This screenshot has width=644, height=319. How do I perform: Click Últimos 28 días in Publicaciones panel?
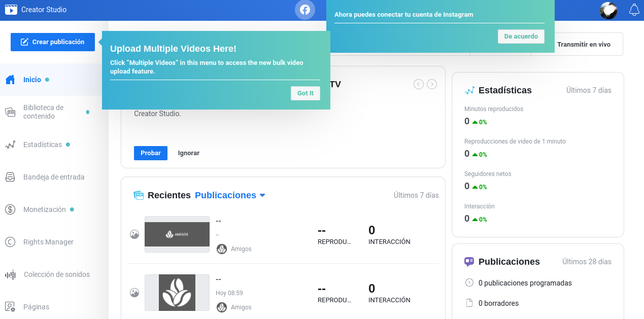[587, 262]
